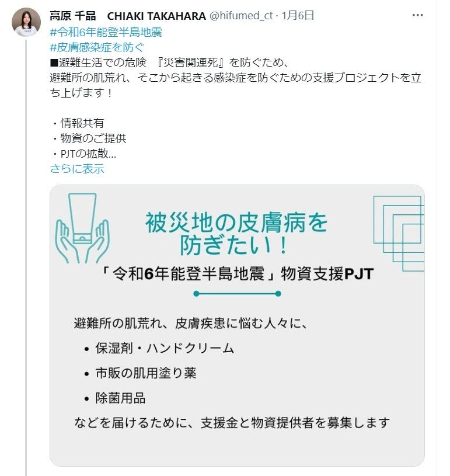Open hashtag #令和6年能登半島地震
The width and height of the screenshot is (450, 476).
(106, 32)
